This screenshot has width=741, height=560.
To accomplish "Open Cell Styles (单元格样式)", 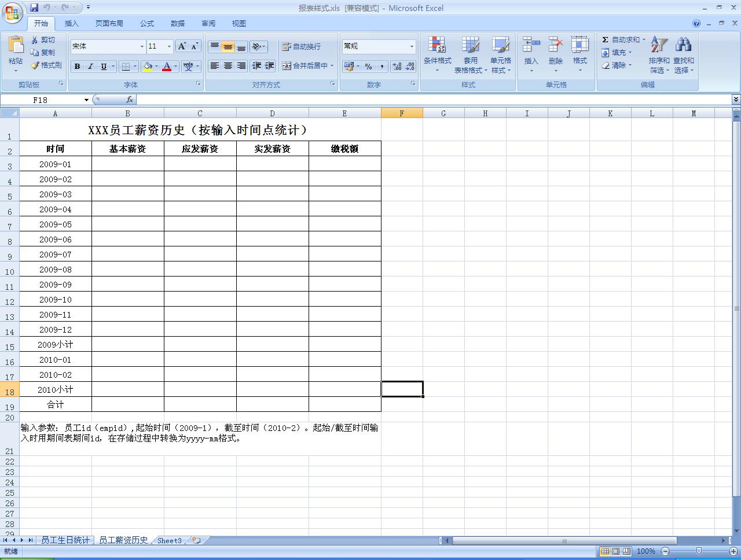I will [501, 55].
